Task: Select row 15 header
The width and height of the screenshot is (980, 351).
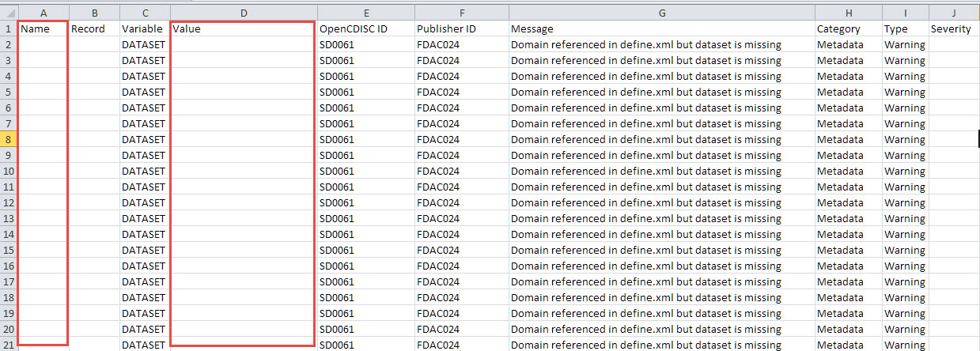Action: coord(9,250)
